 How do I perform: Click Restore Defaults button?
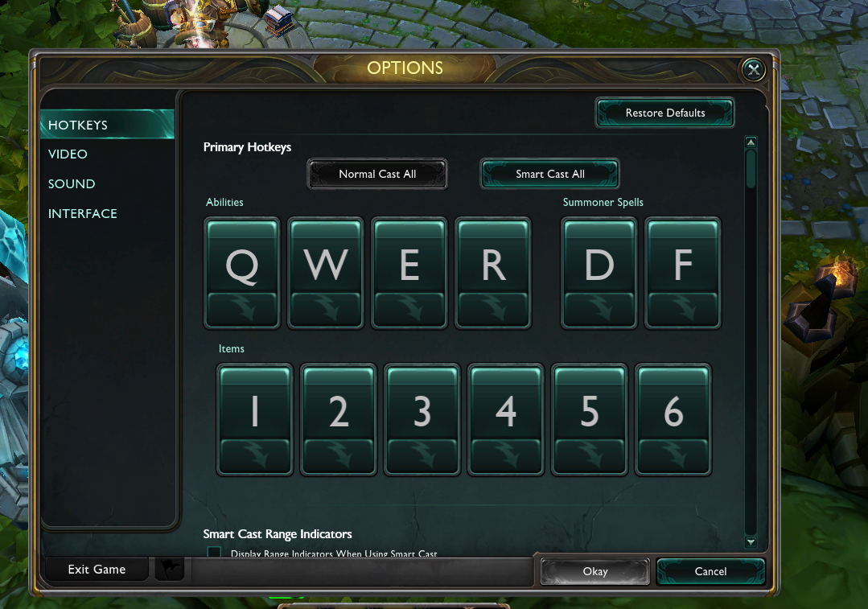664,113
